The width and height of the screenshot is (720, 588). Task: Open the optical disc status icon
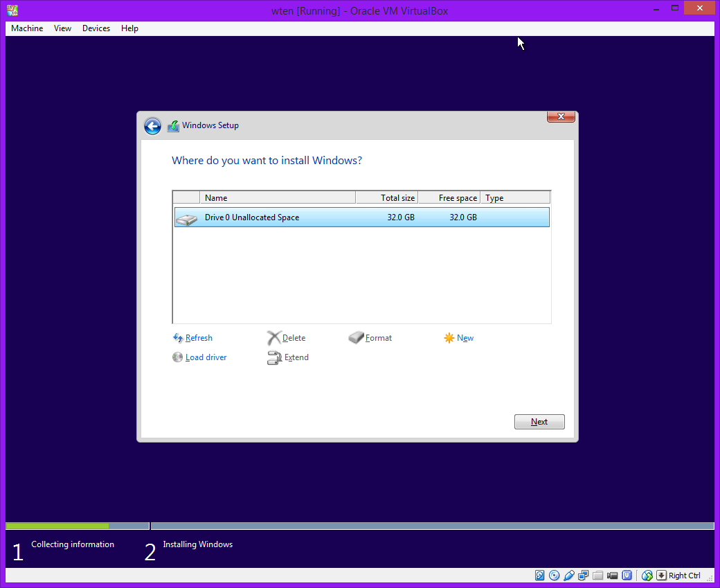pos(555,576)
